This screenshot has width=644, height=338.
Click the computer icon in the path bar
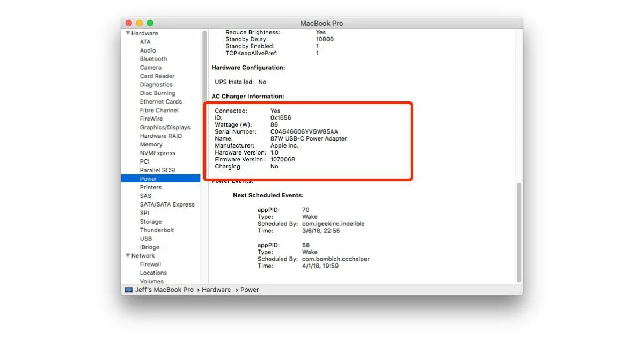[x=129, y=290]
